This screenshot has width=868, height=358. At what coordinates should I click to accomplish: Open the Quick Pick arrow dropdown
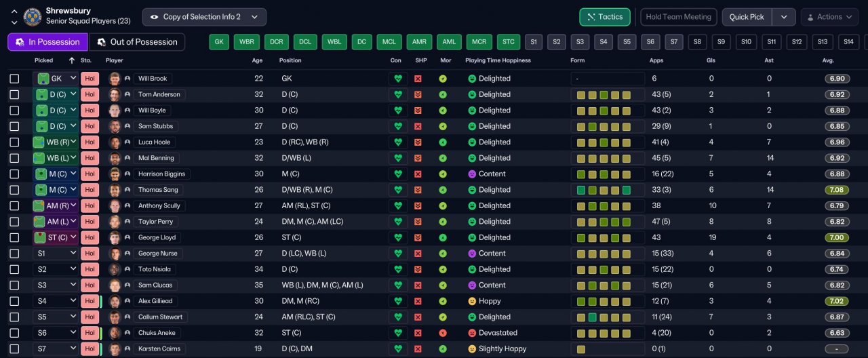[784, 17]
